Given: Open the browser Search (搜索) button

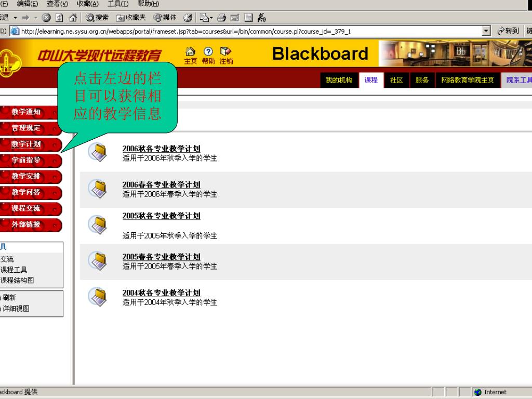Looking at the screenshot, I should tap(97, 17).
